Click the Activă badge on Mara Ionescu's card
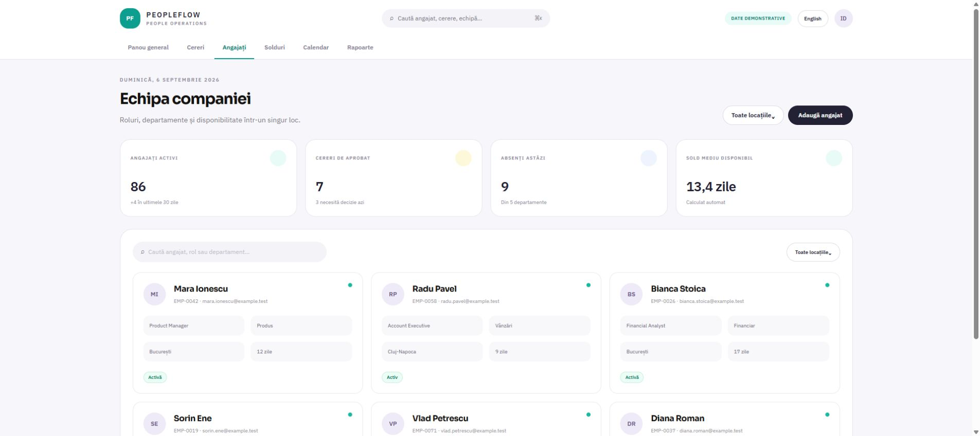The height and width of the screenshot is (436, 980). (155, 377)
